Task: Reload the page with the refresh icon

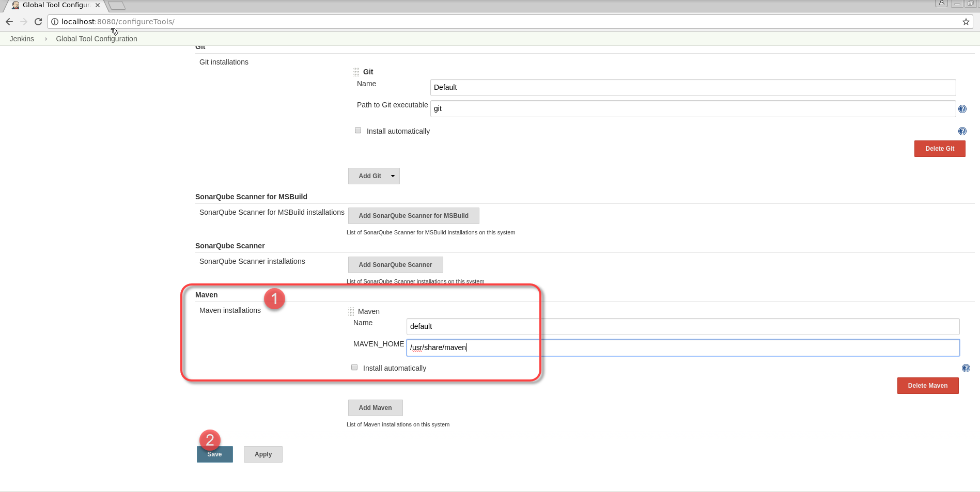Action: pos(38,22)
